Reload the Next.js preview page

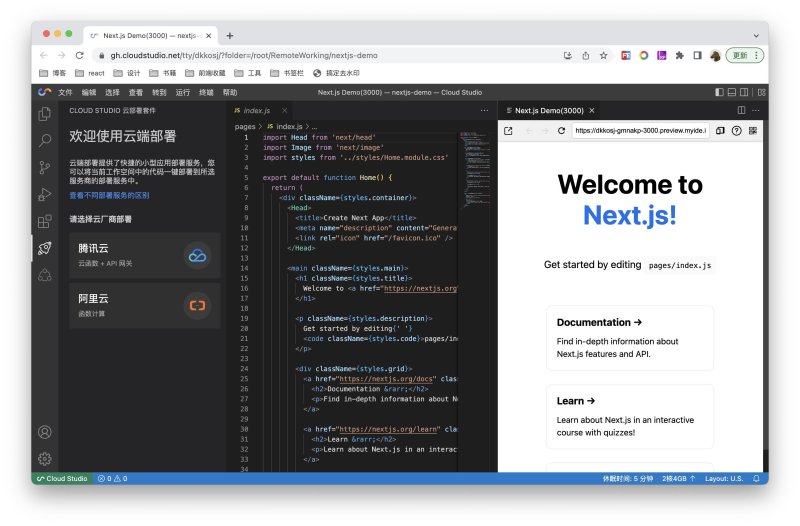point(561,131)
